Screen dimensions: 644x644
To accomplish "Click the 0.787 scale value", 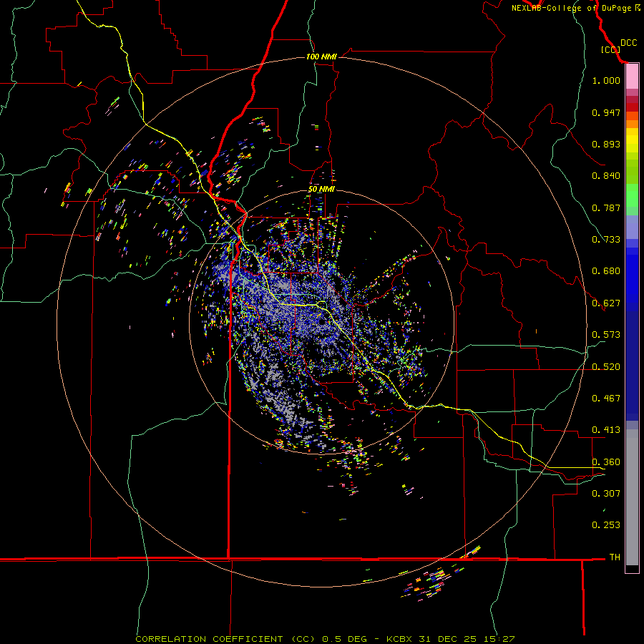I will tap(606, 208).
